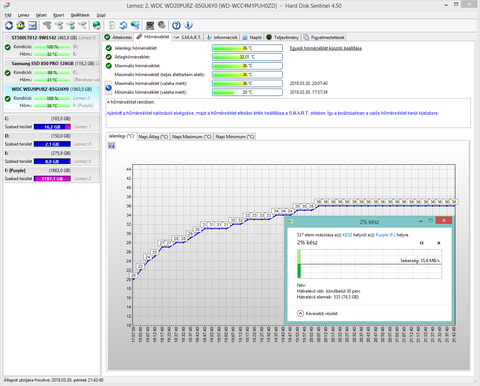Click the F: free space magenta bar

click(x=52, y=179)
